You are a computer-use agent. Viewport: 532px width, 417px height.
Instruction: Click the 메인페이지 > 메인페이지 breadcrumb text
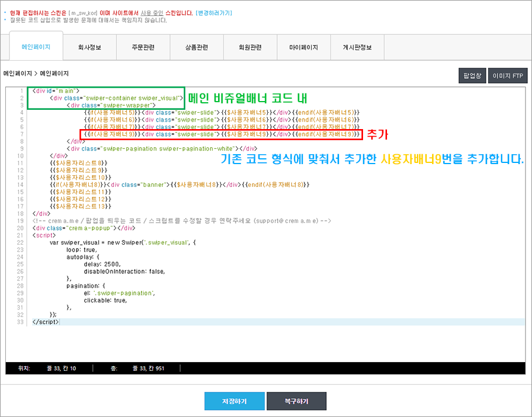(36, 74)
